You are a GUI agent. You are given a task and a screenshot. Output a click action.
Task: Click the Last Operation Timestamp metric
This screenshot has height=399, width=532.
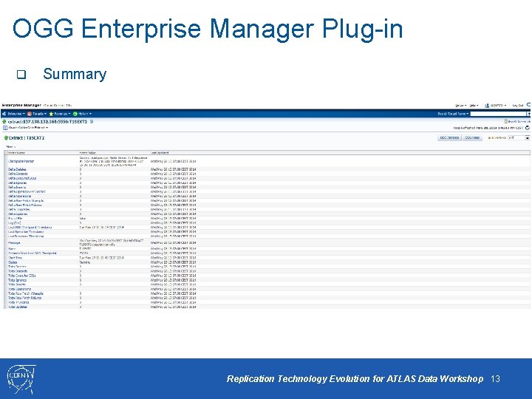point(26,232)
